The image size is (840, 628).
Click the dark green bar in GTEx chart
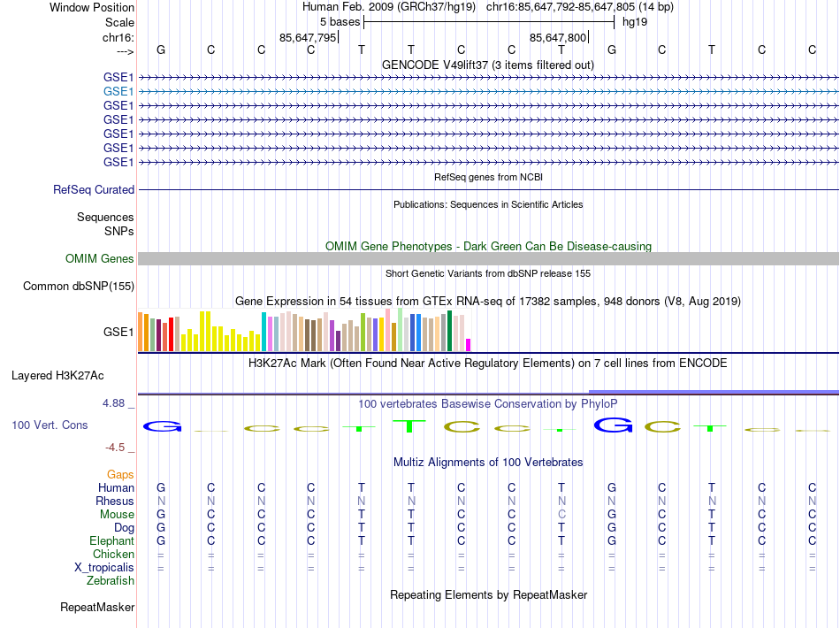(x=449, y=331)
